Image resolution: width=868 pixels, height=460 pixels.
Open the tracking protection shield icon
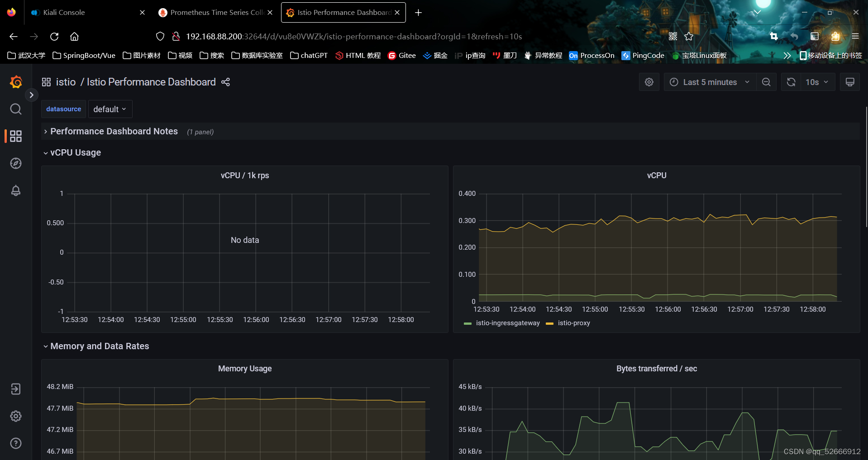[x=160, y=36]
